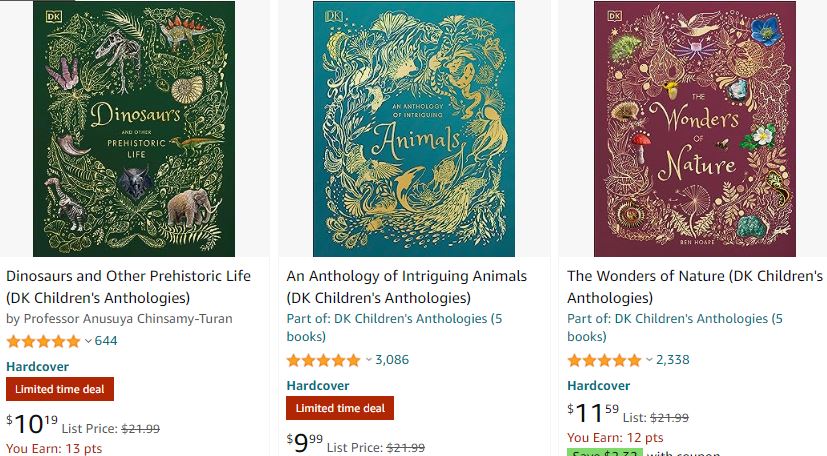View the 644 reviews for Dinosaurs
The width and height of the screenshot is (827, 456).
coord(106,341)
